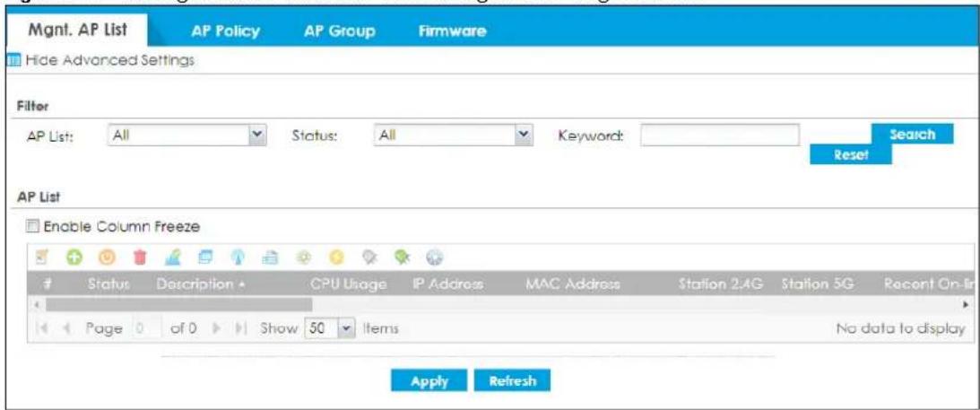Click the left arrow of horizontal scrollbar
The height and width of the screenshot is (410, 980).
(36, 304)
